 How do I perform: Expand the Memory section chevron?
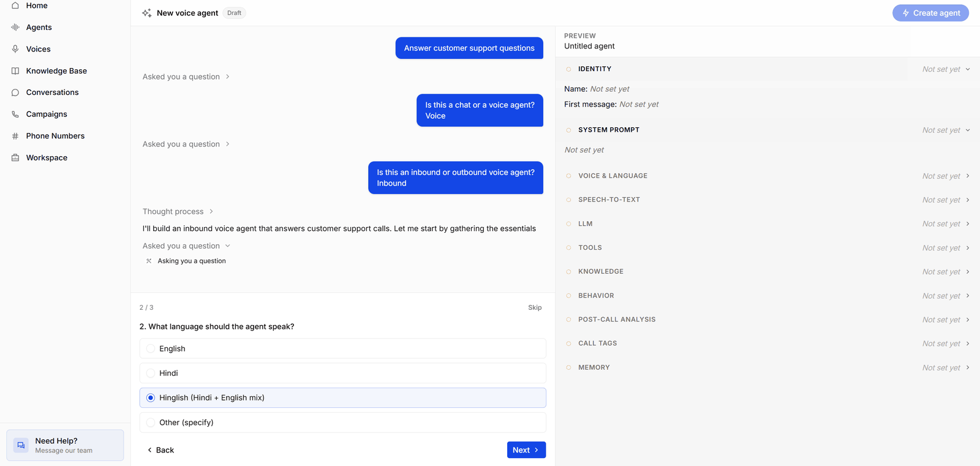tap(968, 367)
